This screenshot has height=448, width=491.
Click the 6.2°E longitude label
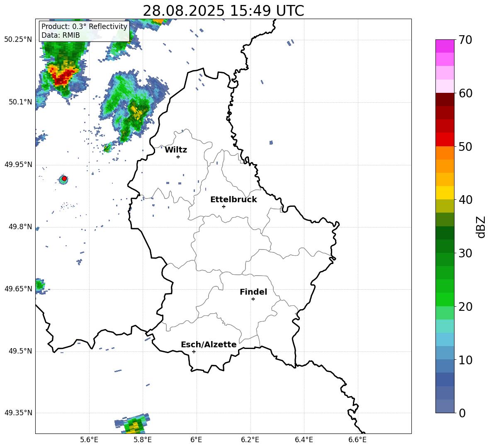click(250, 440)
